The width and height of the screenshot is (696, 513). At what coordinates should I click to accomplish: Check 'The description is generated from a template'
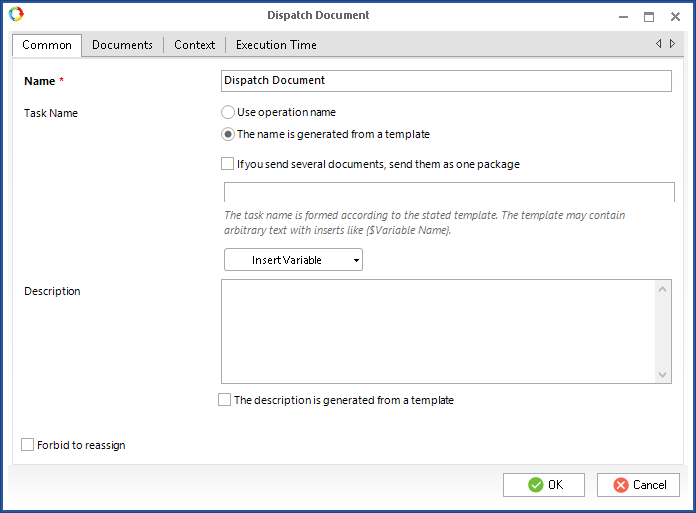225,400
